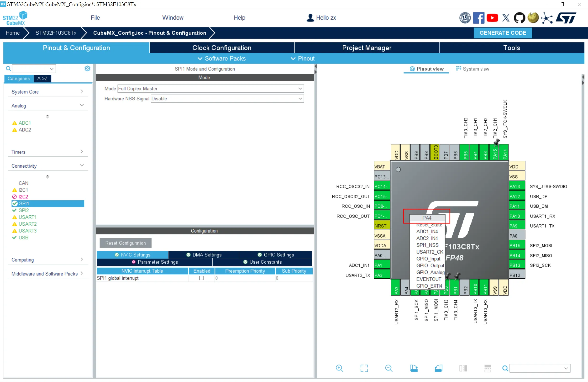Open the Facebook icon in the header

(x=478, y=18)
